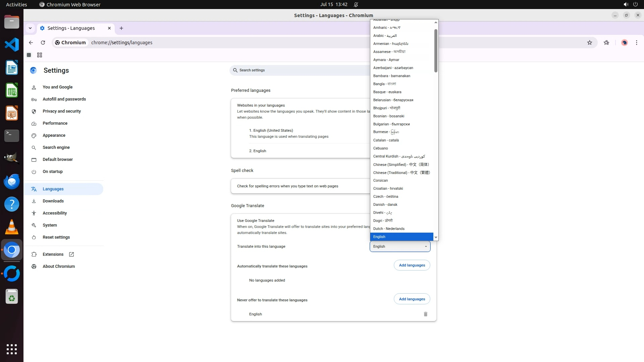The image size is (644, 362).
Task: Add languages to automatically translate
Action: 412,265
